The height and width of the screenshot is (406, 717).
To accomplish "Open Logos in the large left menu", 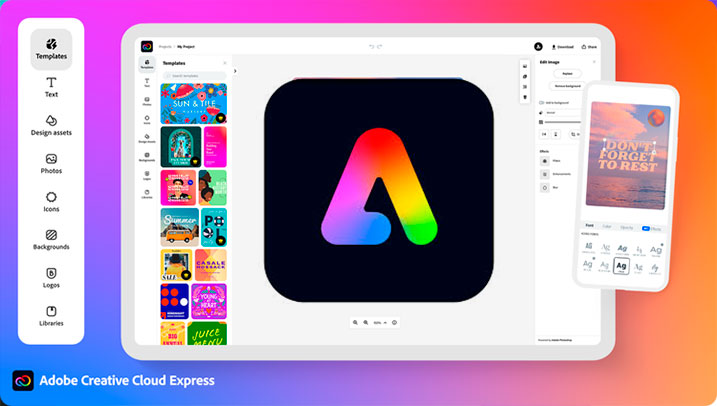I will 51,278.
